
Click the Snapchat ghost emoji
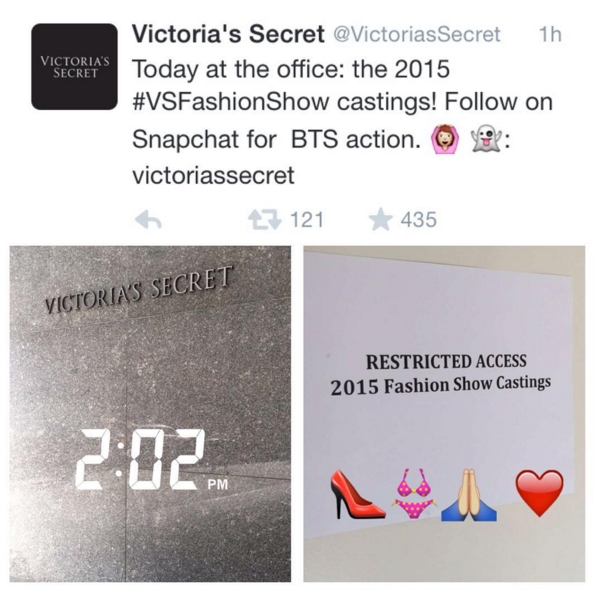487,139
